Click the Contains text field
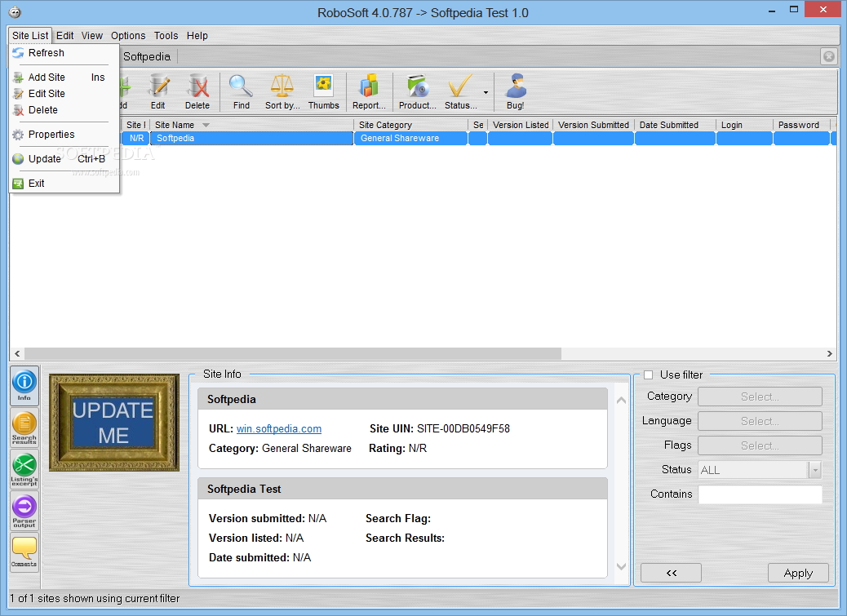This screenshot has height=616, width=847. click(x=760, y=494)
